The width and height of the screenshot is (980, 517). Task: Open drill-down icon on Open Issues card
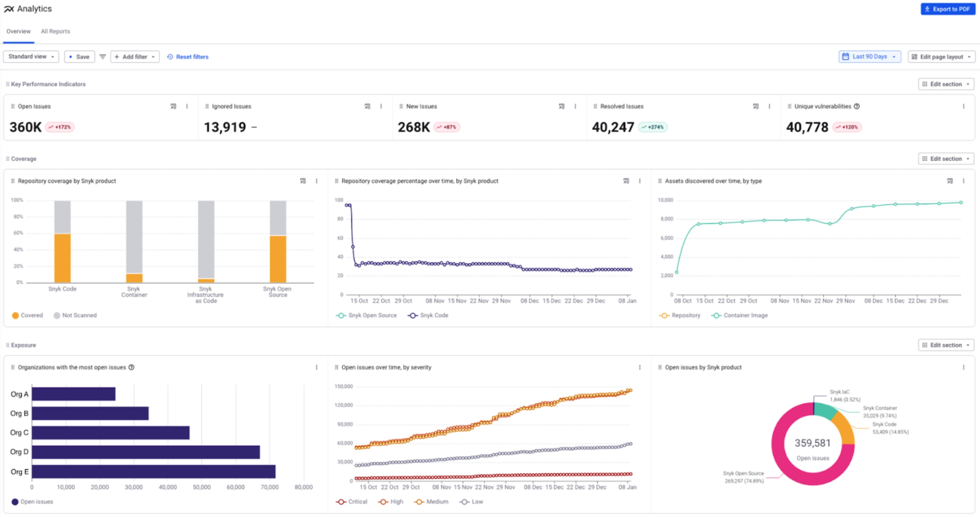tap(173, 106)
